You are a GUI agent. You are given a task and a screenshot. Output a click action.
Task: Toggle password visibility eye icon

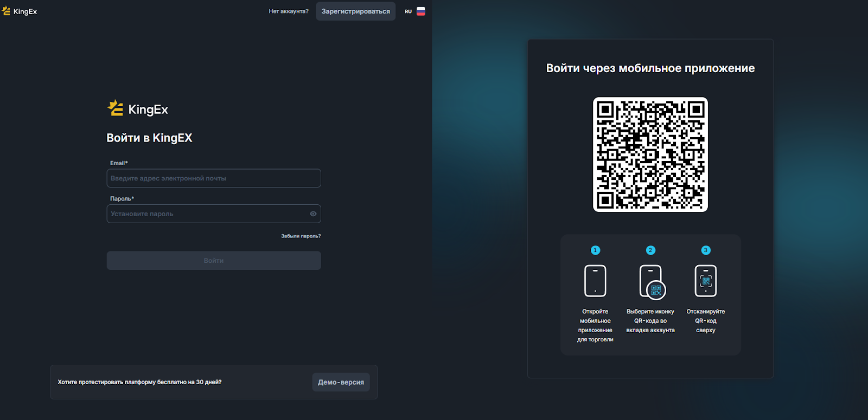tap(313, 214)
